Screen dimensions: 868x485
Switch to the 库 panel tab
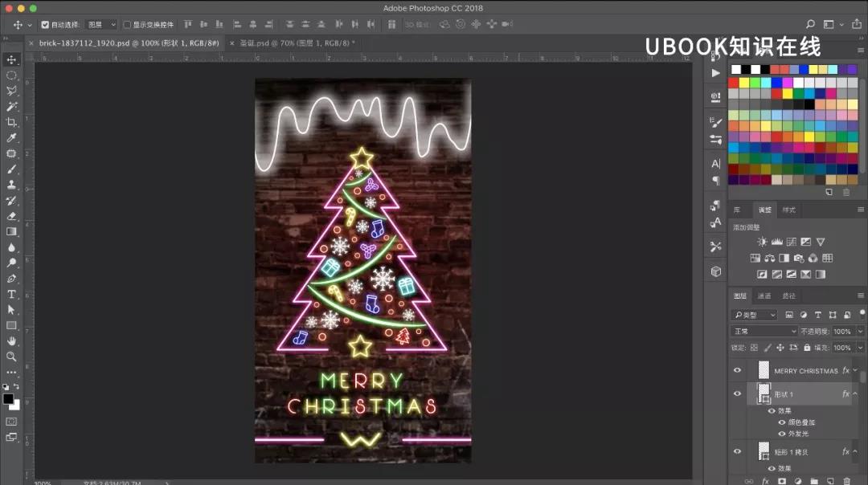737,210
